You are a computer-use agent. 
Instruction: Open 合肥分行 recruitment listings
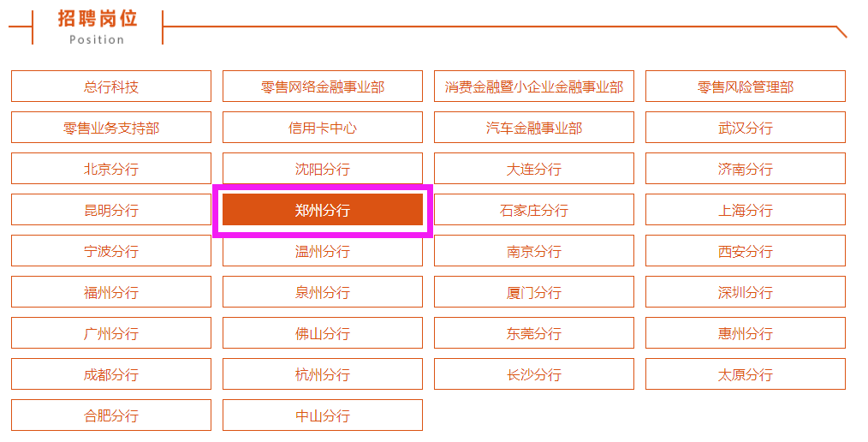[x=111, y=415]
